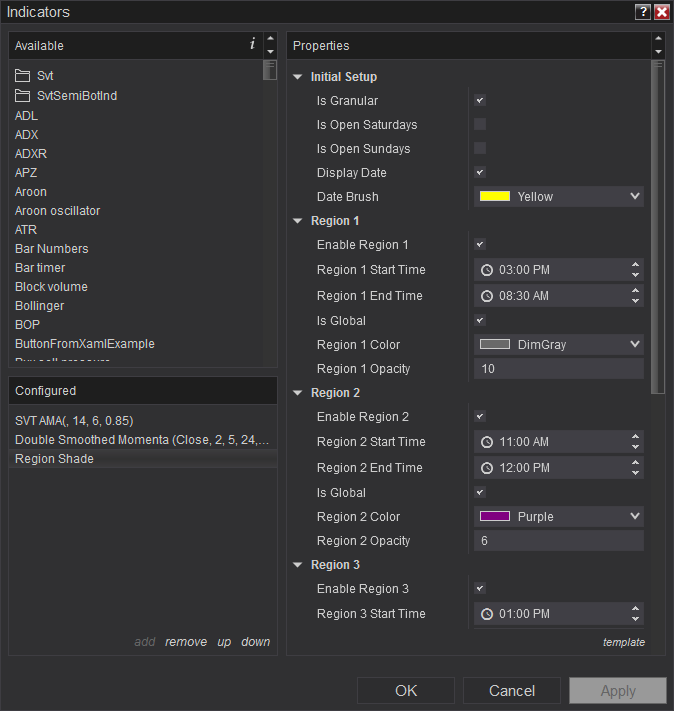Toggle the Is Granular checkbox

click(480, 101)
